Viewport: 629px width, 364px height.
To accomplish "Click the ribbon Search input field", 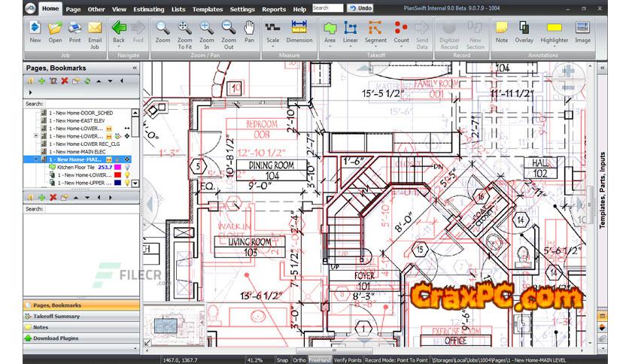I will pyautogui.click(x=327, y=8).
